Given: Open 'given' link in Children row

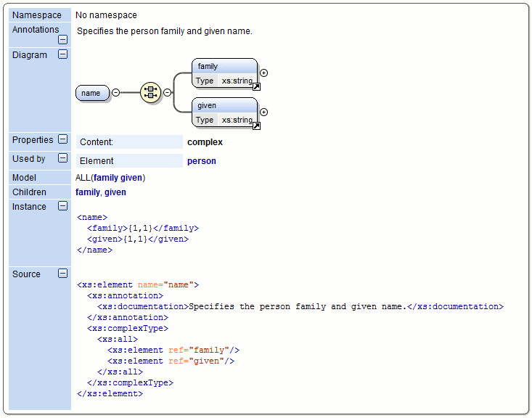Looking at the screenshot, I should coord(115,192).
